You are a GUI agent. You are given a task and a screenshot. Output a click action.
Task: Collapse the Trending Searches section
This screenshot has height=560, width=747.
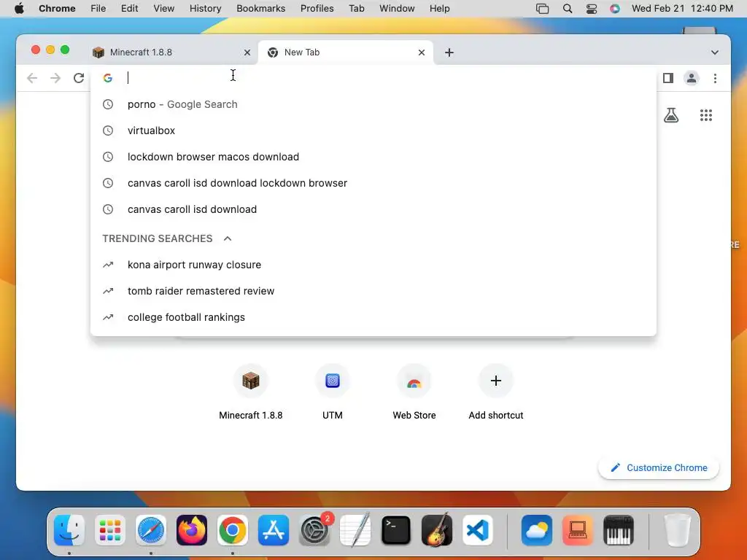point(228,238)
